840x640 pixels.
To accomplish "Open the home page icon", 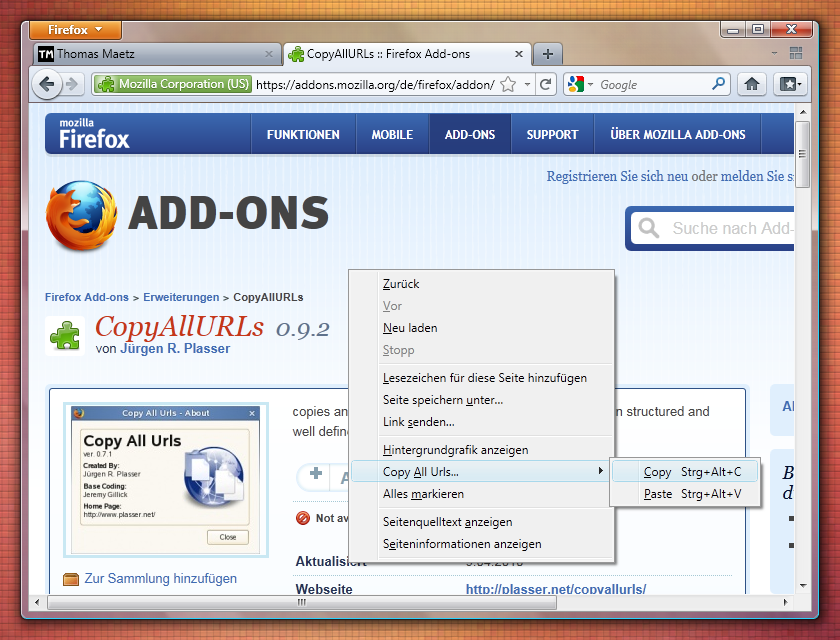I will pyautogui.click(x=752, y=85).
